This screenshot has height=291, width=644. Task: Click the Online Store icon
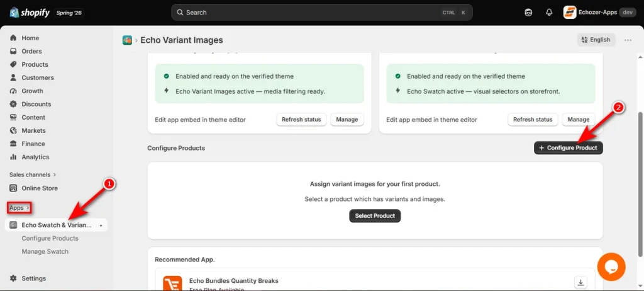point(13,188)
